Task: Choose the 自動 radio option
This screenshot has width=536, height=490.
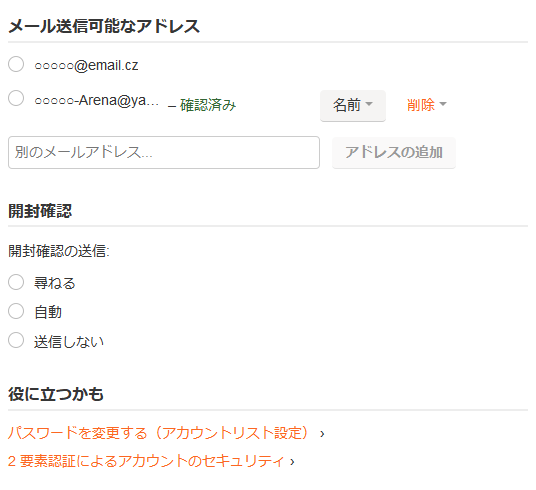Action: (16, 311)
